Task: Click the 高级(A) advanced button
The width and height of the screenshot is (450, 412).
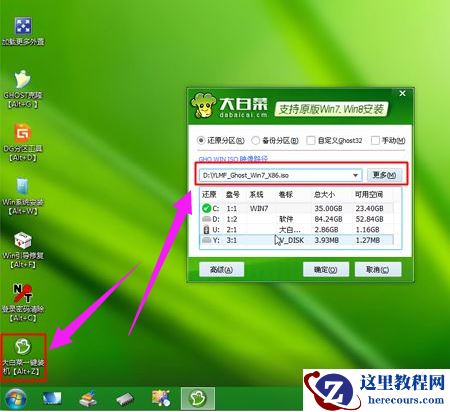Action: coord(221,269)
